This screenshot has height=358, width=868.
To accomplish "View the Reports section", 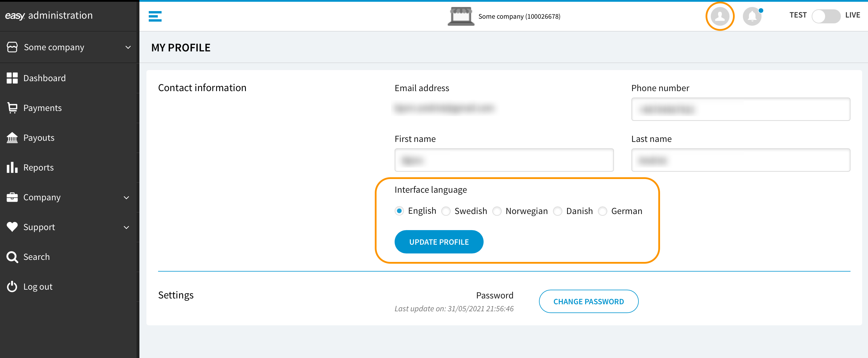I will tap(38, 167).
